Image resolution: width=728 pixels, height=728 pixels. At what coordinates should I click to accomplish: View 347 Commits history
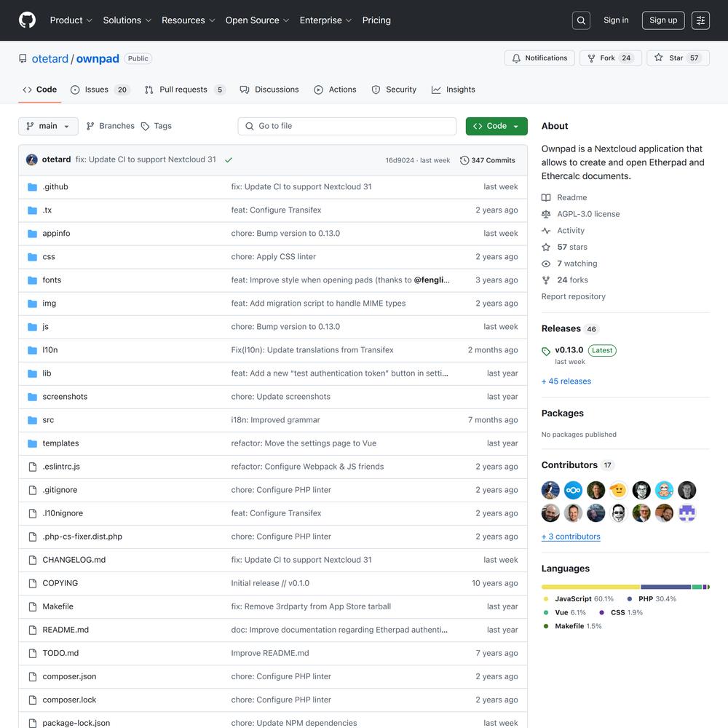pyautogui.click(x=488, y=160)
